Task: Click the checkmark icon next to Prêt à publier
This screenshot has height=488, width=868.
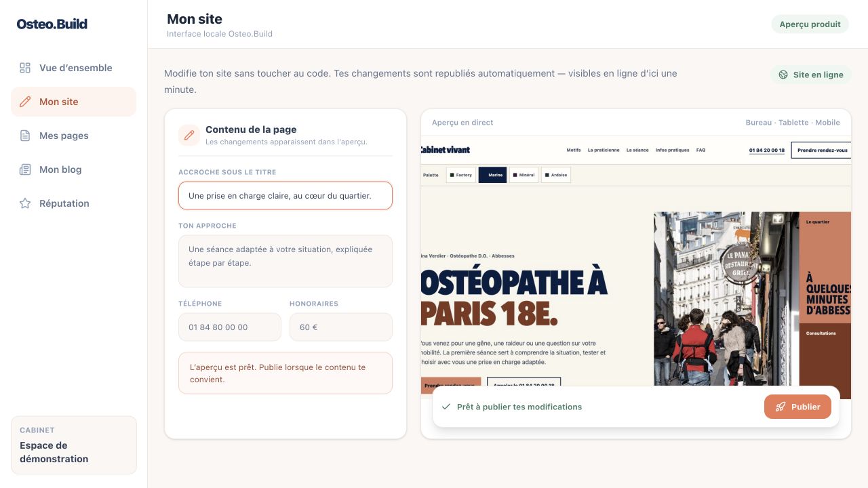Action: 446,407
